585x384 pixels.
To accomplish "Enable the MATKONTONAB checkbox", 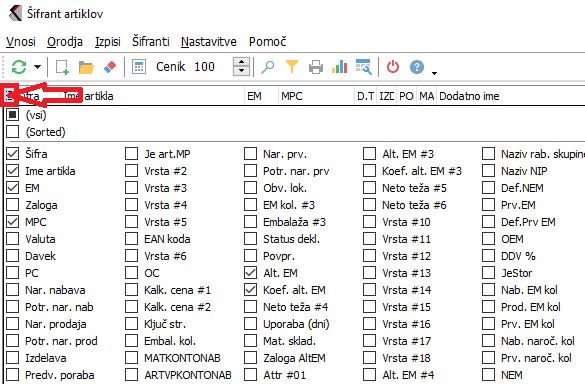I will [x=131, y=358].
